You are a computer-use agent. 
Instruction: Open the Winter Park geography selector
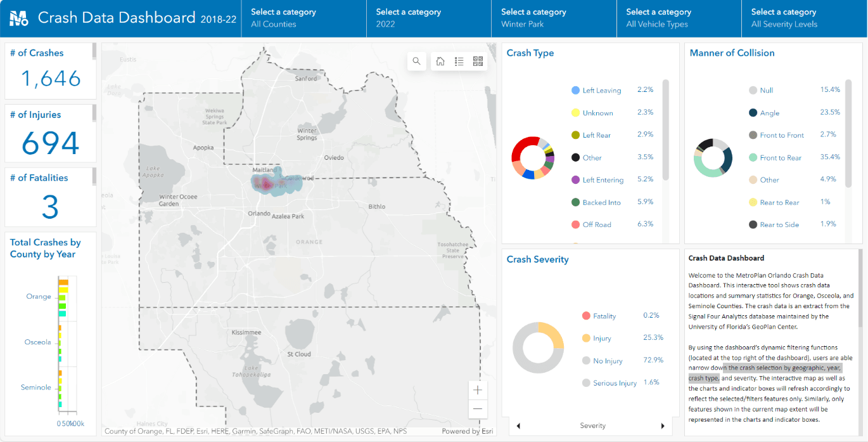(x=554, y=18)
